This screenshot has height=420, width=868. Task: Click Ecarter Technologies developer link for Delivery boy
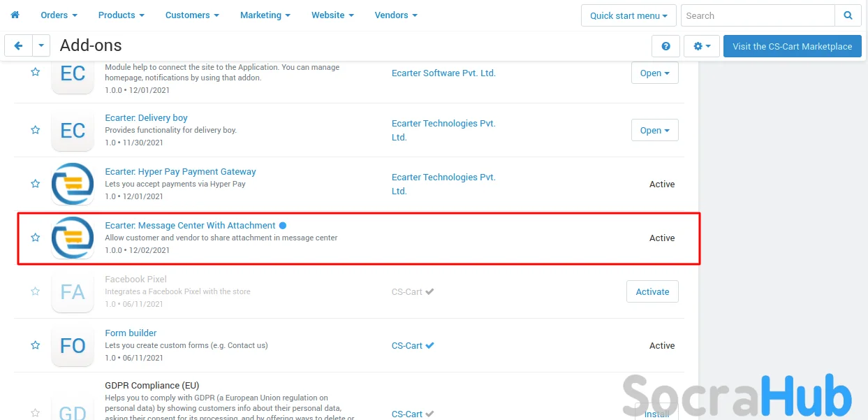point(443,130)
